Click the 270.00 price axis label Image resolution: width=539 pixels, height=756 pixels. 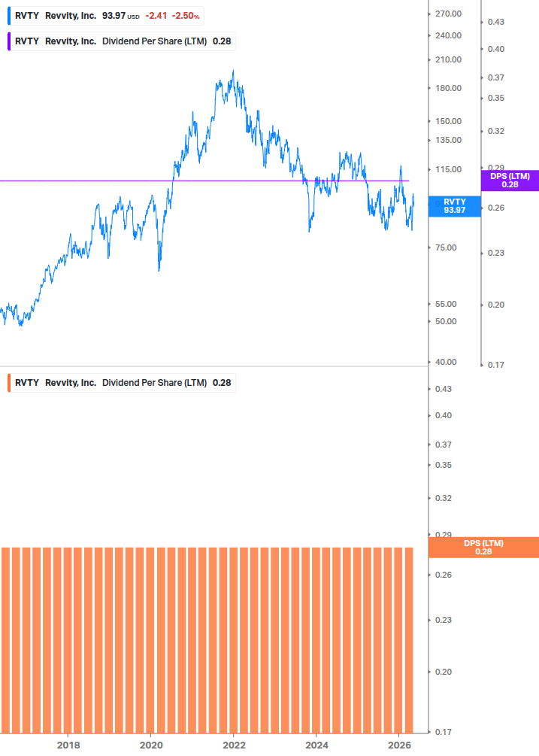click(449, 14)
